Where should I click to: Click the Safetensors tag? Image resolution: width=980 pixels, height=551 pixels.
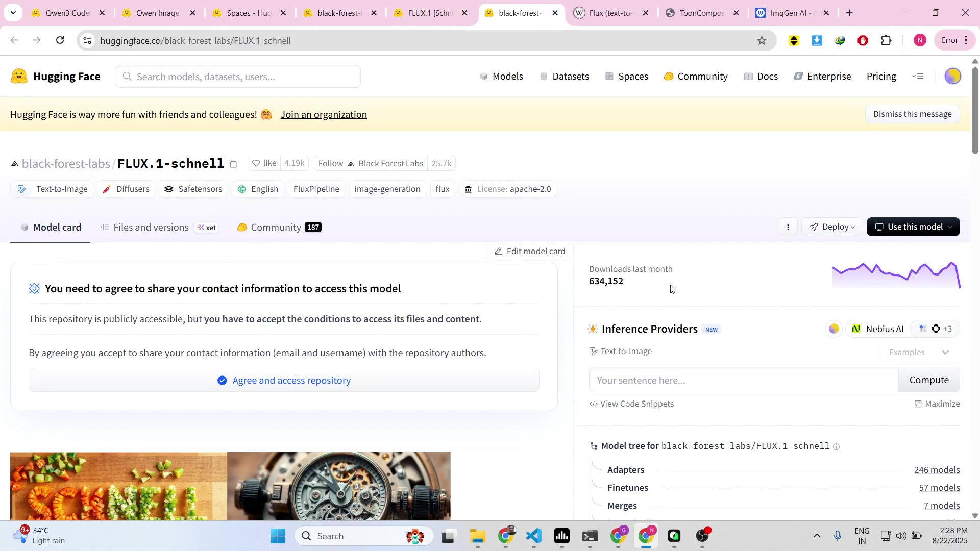193,189
